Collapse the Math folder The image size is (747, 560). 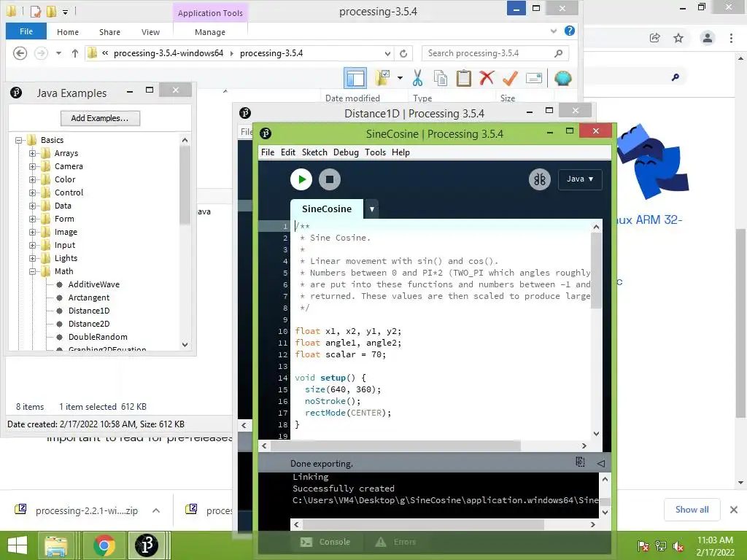tap(32, 271)
